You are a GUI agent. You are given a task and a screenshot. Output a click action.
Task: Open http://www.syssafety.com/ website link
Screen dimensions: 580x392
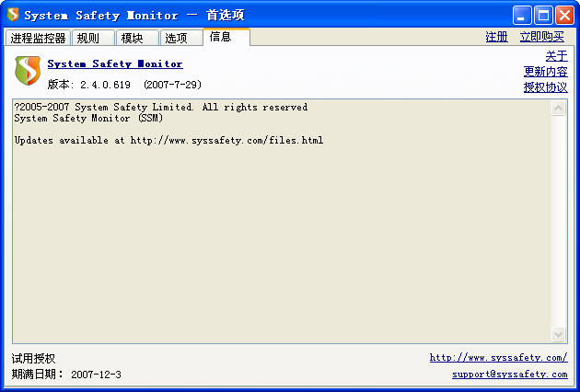(498, 358)
